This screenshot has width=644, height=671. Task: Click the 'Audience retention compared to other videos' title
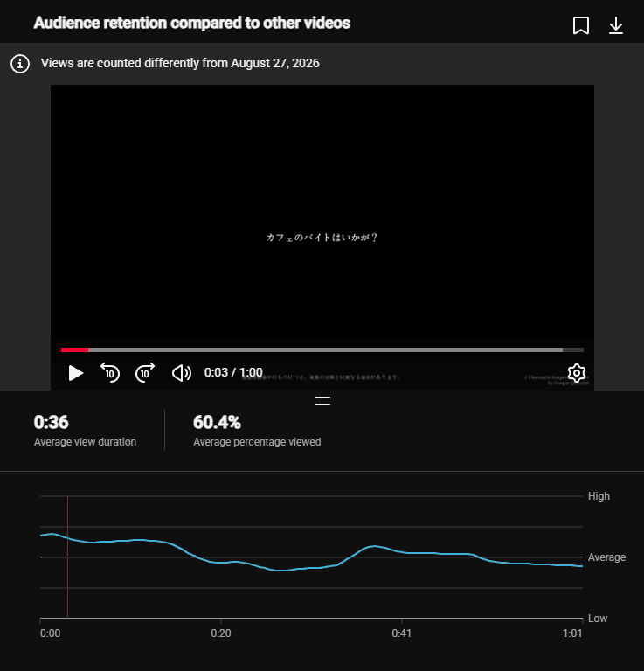pyautogui.click(x=191, y=23)
